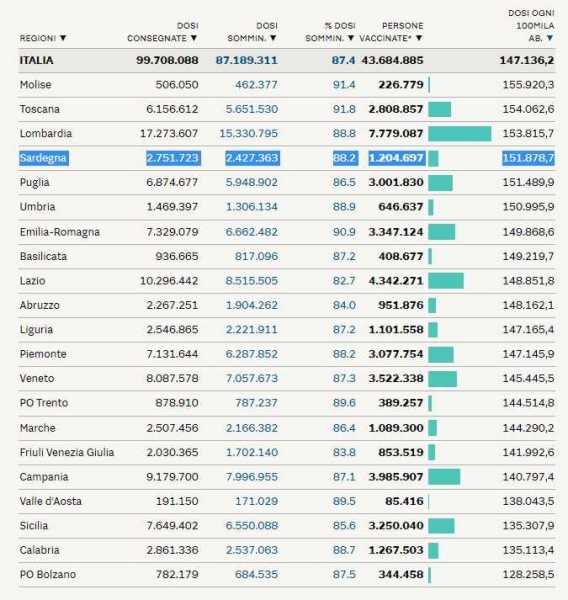Screen dimensions: 568x600
Task: Select the highlighted Sardegna region name
Action: [x=44, y=158]
